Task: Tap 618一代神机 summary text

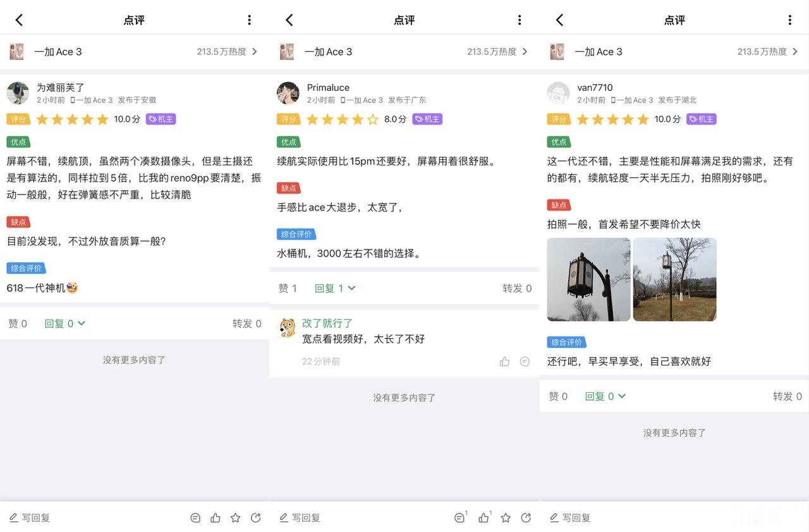Action: 42,288
